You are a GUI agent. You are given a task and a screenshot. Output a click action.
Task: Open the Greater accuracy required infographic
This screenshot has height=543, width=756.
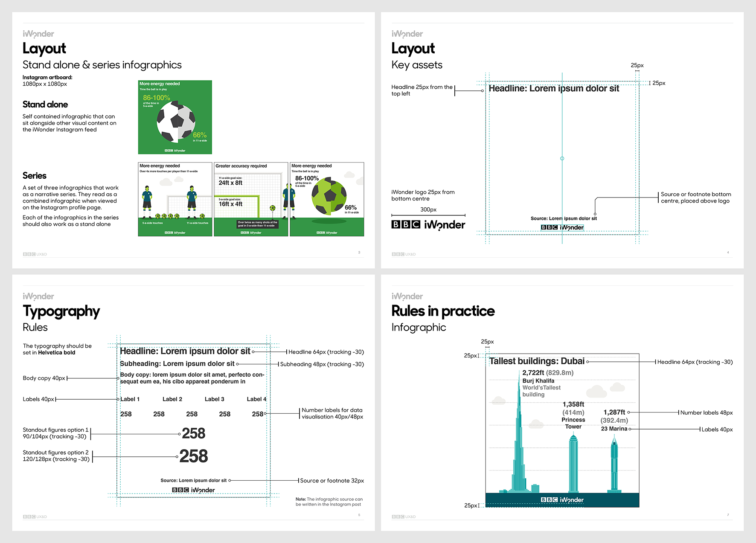click(x=251, y=199)
